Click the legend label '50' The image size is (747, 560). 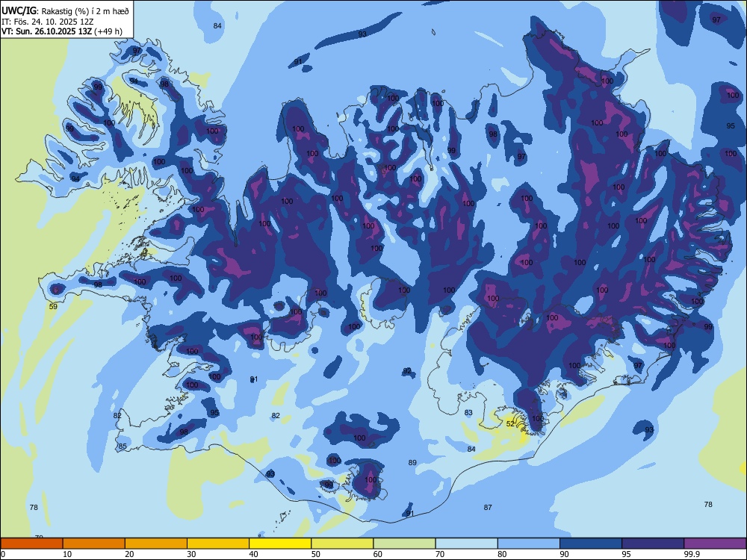[316, 554]
